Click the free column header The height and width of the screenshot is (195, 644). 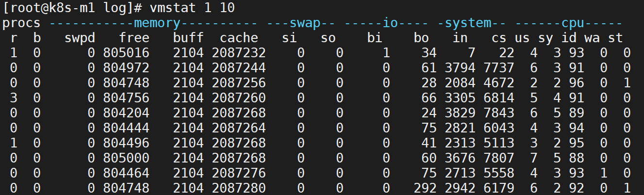(134, 38)
